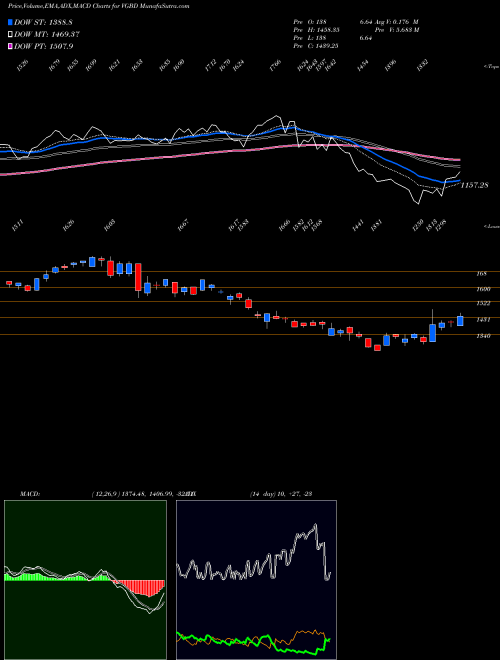Click the large red candle below the 168 level
This screenshot has height=660, width=500.
click(x=138, y=277)
